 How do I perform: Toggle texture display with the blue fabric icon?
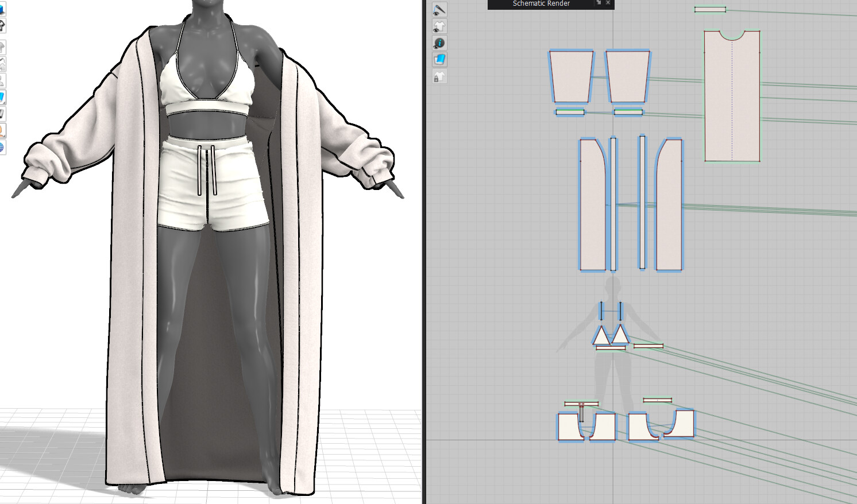439,59
